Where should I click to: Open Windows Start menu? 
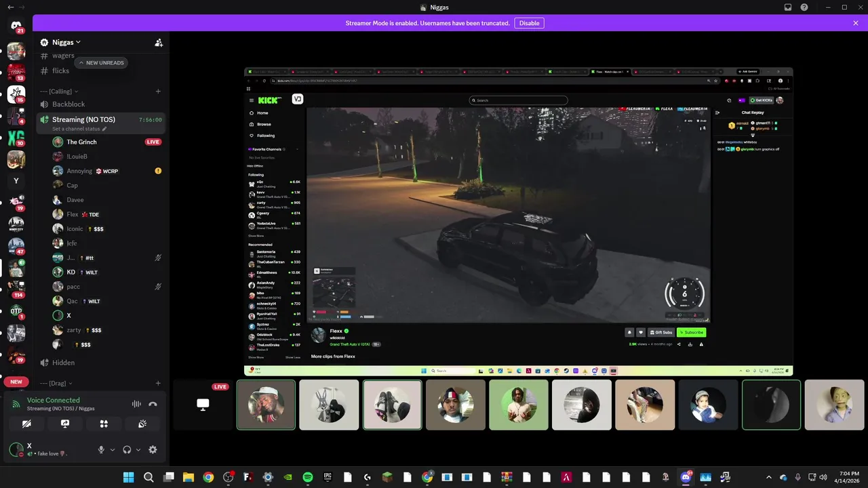[128, 477]
